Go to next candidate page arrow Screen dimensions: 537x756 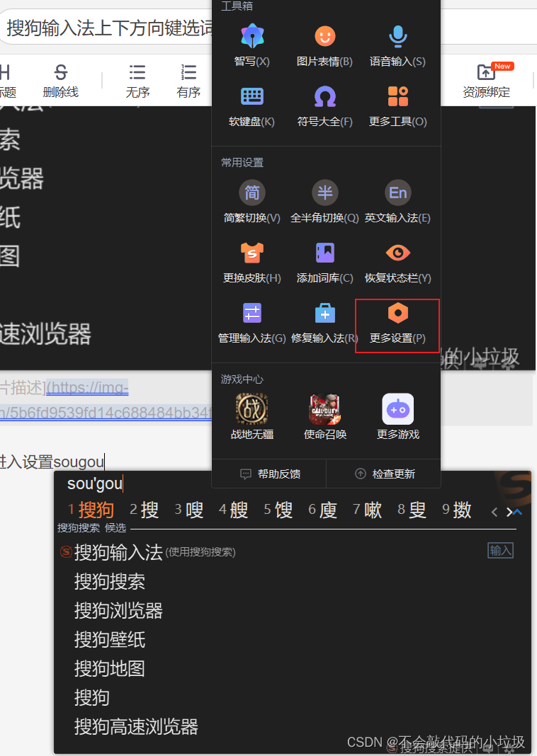click(509, 512)
